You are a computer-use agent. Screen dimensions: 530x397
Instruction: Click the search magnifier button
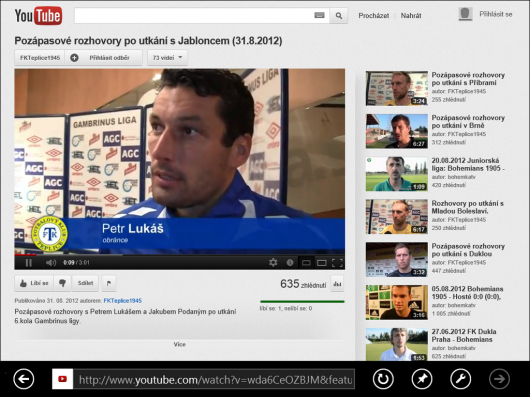[338, 16]
